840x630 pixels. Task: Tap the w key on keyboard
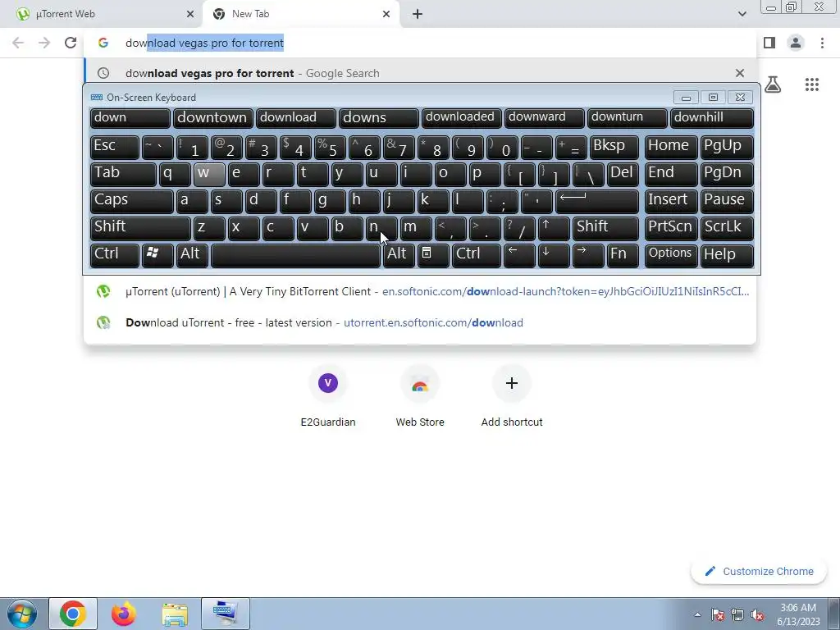[209, 174]
